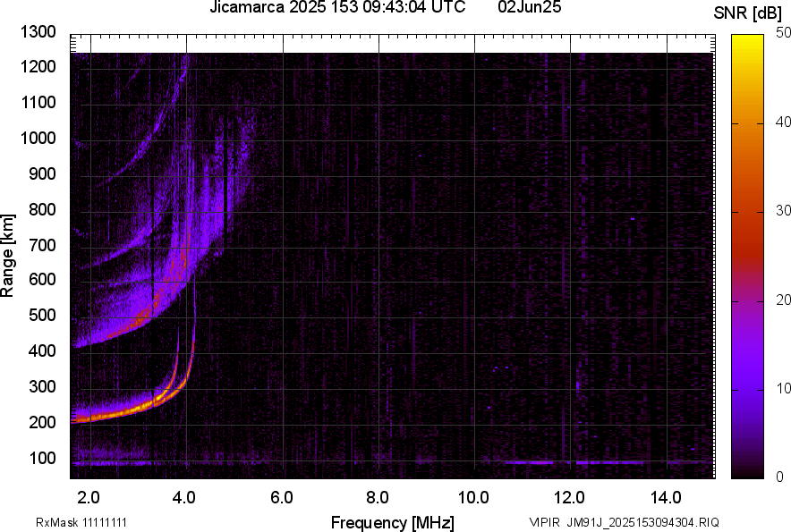The height and width of the screenshot is (532, 791).
Task: Click the range tick label '700'
Action: [42, 245]
